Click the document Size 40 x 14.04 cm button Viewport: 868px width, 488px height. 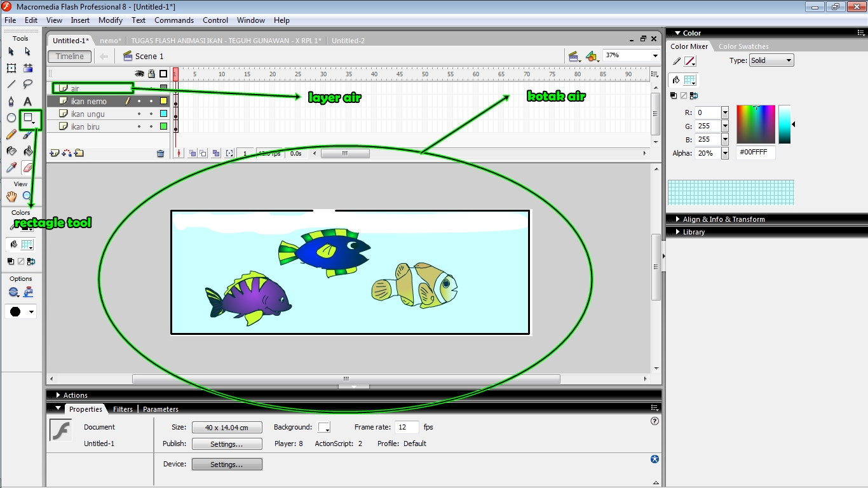click(x=227, y=428)
